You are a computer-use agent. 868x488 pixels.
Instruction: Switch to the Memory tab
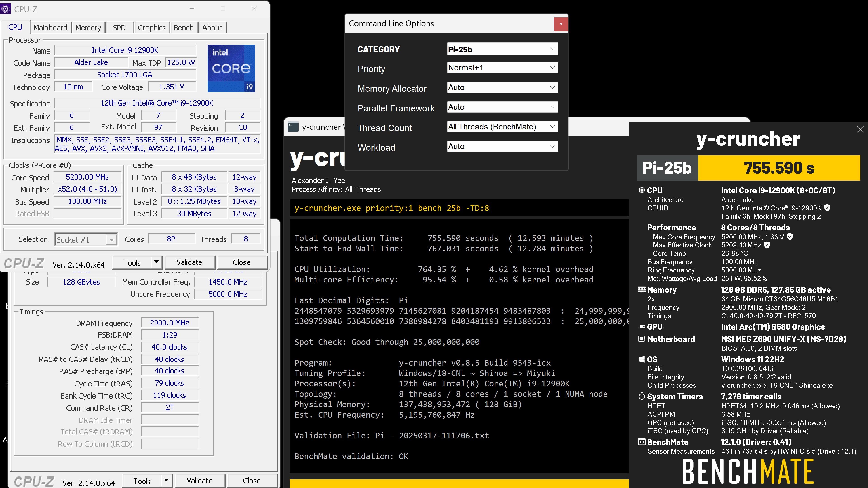click(x=88, y=28)
